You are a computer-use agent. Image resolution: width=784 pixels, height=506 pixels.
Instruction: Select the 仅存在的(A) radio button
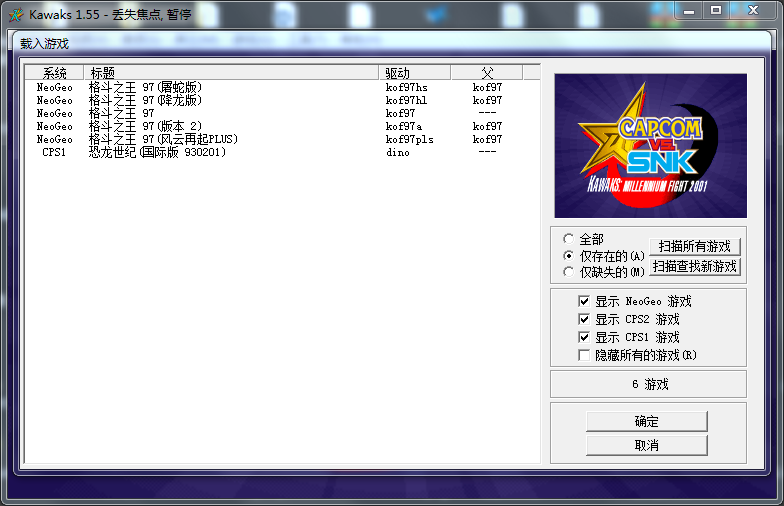568,256
